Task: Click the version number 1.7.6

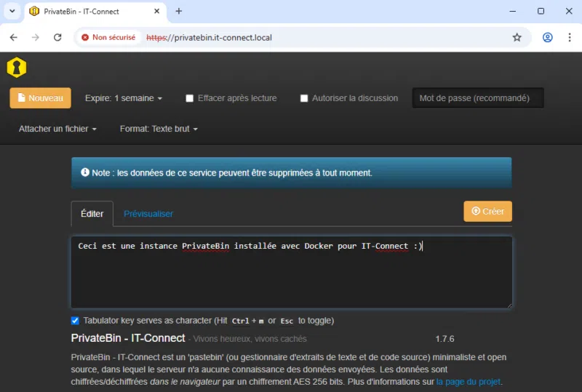Action: click(x=445, y=339)
